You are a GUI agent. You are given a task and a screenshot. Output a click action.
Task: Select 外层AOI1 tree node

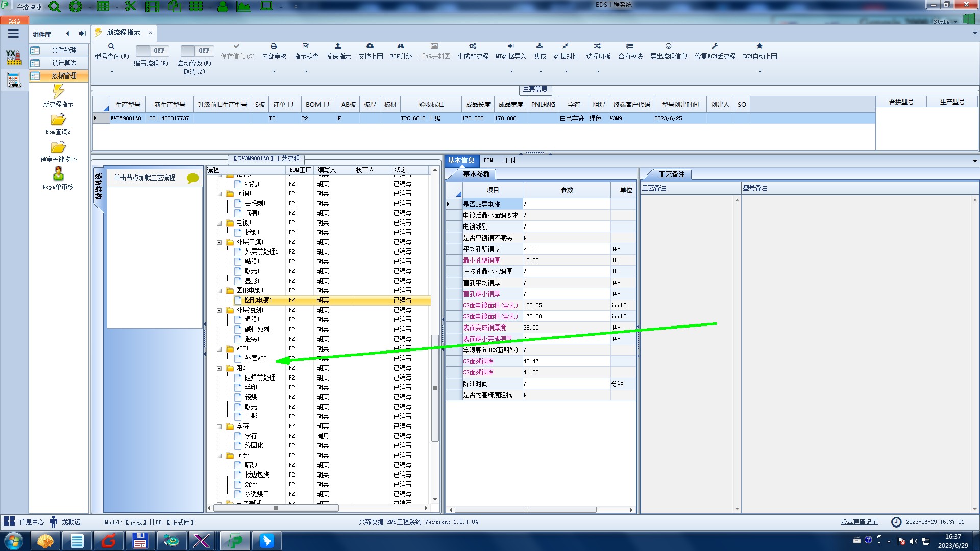pyautogui.click(x=257, y=358)
